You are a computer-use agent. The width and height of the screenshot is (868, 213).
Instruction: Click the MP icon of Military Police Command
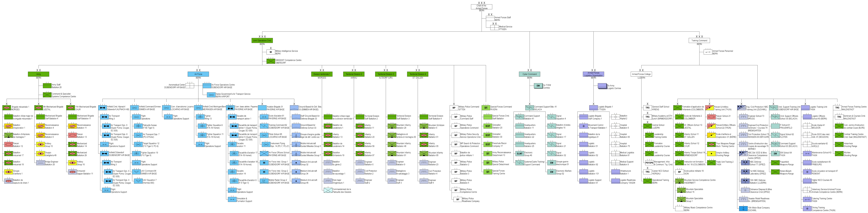point(454,108)
